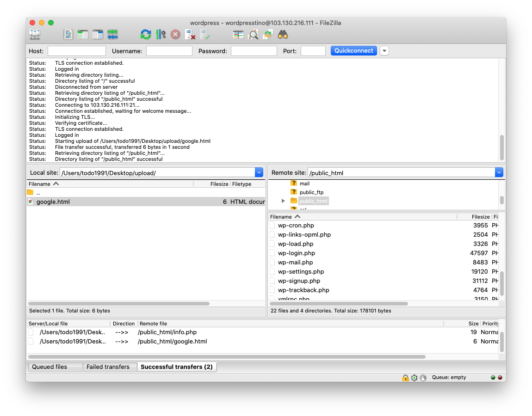The height and width of the screenshot is (416, 532).
Task: Open the directory listing filters dialog
Action: point(238,35)
